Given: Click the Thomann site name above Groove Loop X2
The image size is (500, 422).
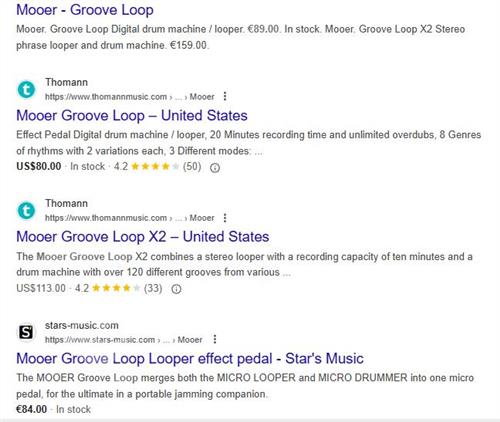Looking at the screenshot, I should 66,203.
